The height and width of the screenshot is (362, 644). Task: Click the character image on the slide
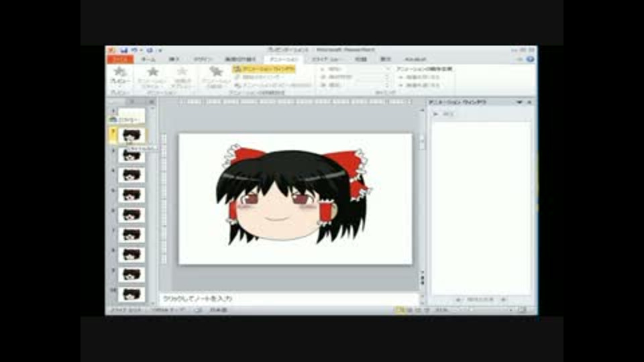click(x=294, y=195)
